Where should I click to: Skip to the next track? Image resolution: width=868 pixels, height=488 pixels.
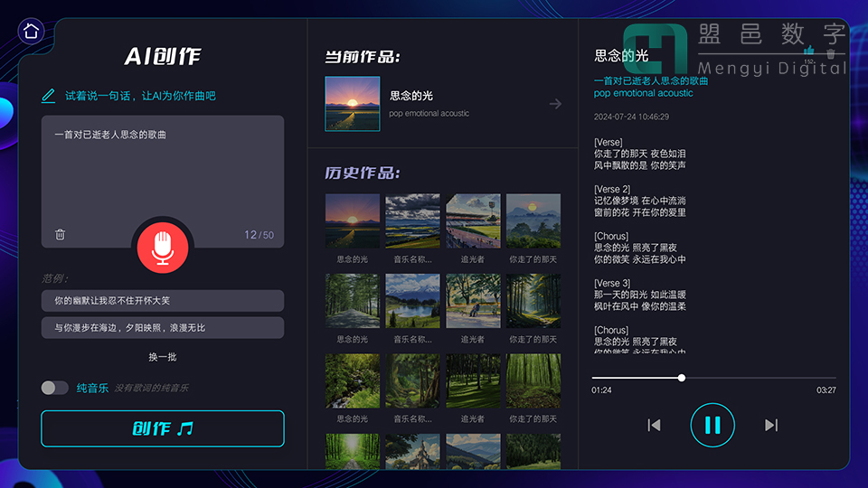771,425
